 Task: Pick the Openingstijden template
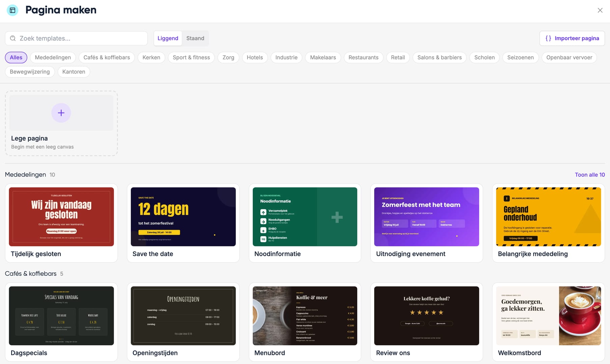[x=183, y=322]
